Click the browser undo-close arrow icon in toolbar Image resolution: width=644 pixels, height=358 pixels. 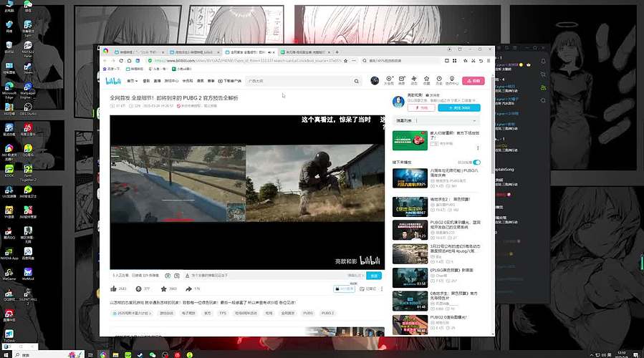(481, 61)
